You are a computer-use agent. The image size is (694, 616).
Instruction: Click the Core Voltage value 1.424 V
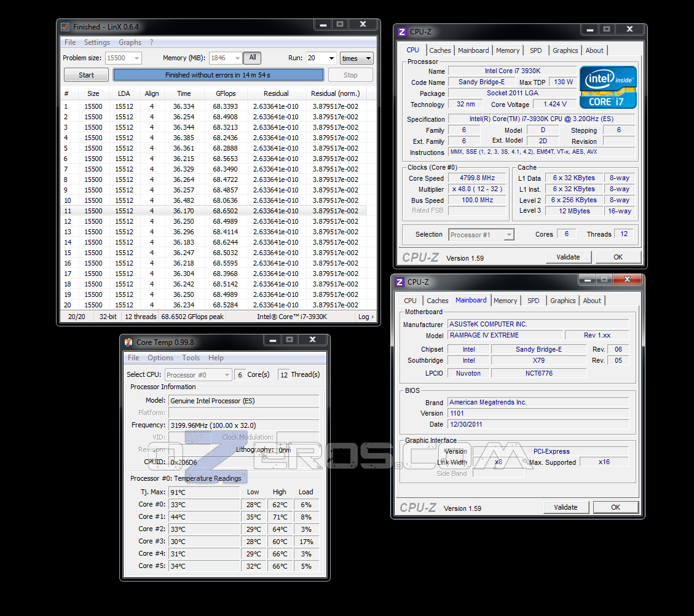555,104
